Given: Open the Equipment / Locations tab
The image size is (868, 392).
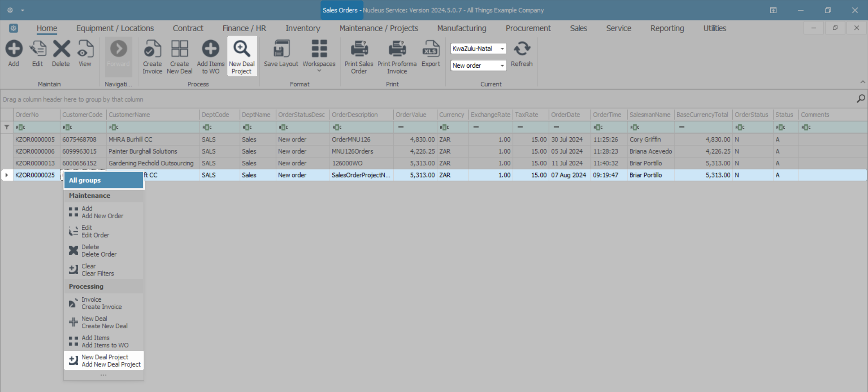Looking at the screenshot, I should (x=115, y=28).
